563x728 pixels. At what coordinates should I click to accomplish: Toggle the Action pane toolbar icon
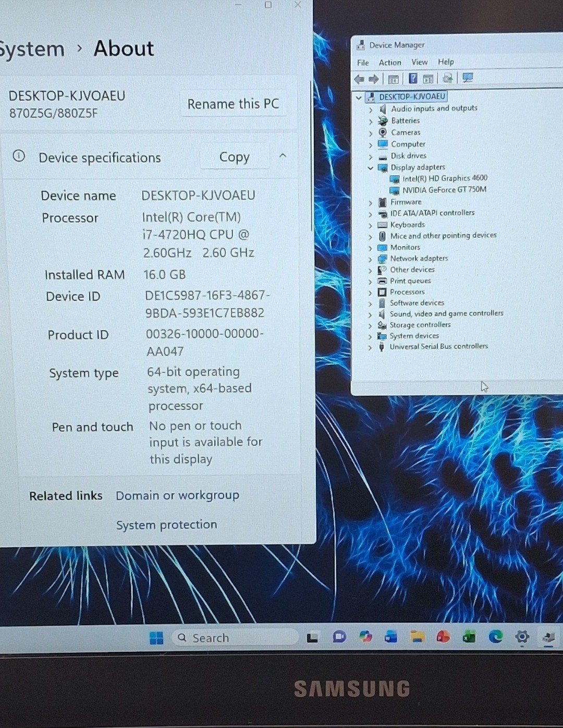point(428,79)
